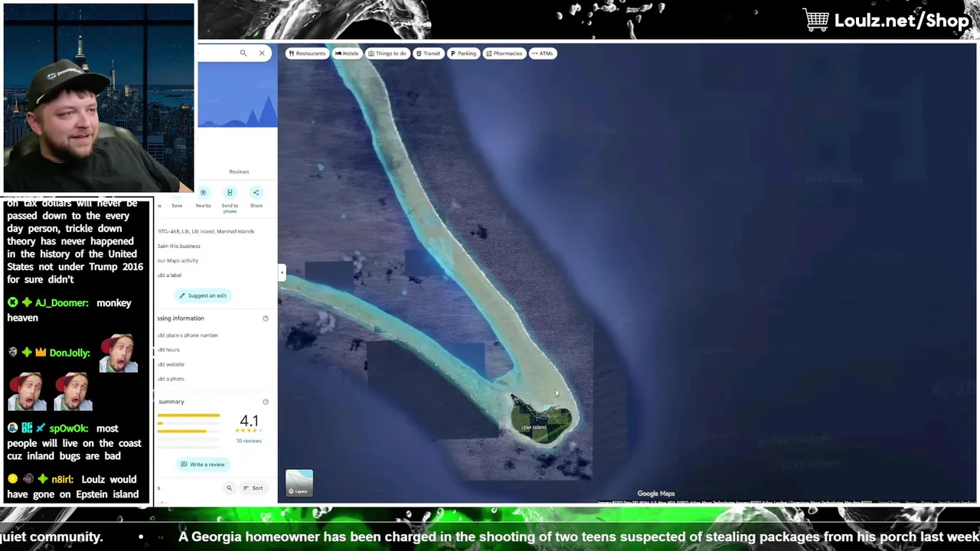Click the sp0wOk username in chat
This screenshot has height=551, width=980.
point(69,429)
